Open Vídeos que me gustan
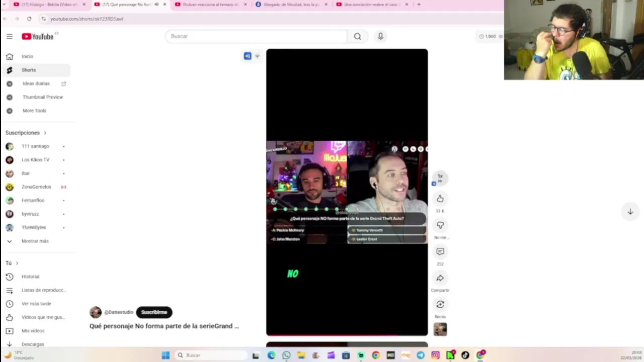 35,317
